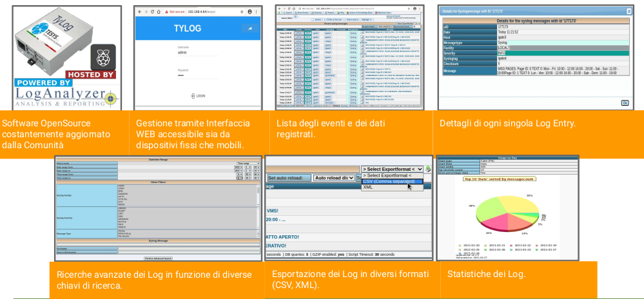Open the Auto reload dropdown
Image resolution: width=644 pixels, height=299 pixels.
pyautogui.click(x=333, y=178)
